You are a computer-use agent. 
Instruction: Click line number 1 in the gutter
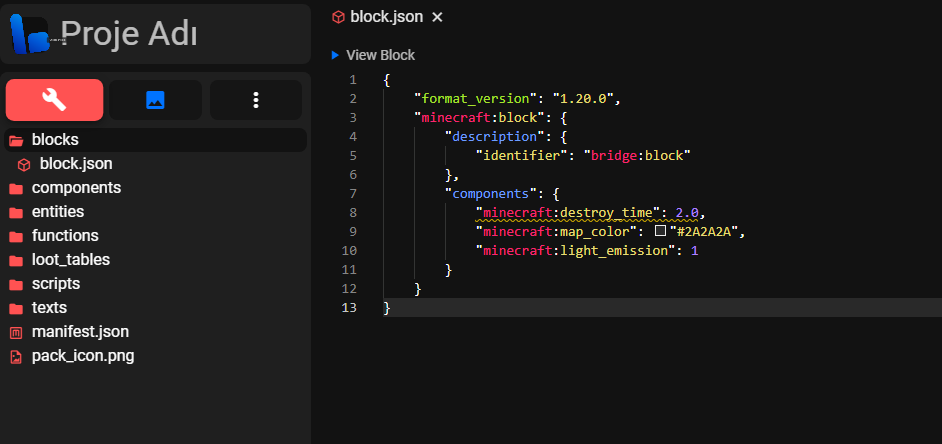coord(353,79)
